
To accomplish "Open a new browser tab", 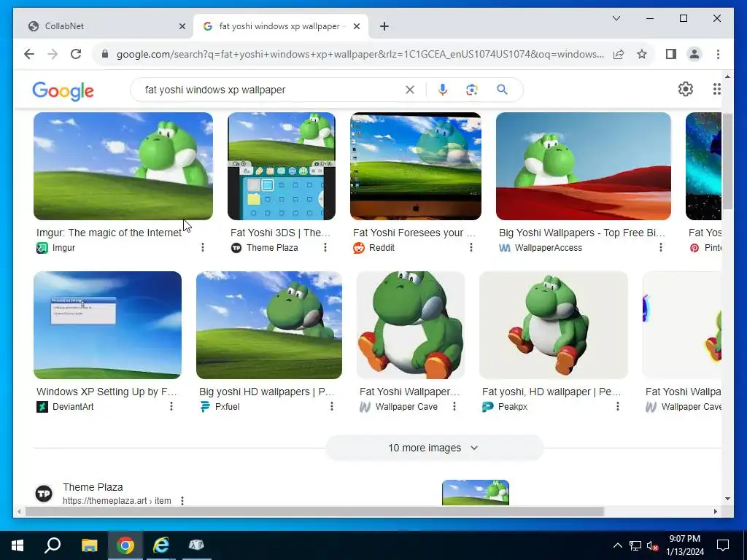I will 384,26.
